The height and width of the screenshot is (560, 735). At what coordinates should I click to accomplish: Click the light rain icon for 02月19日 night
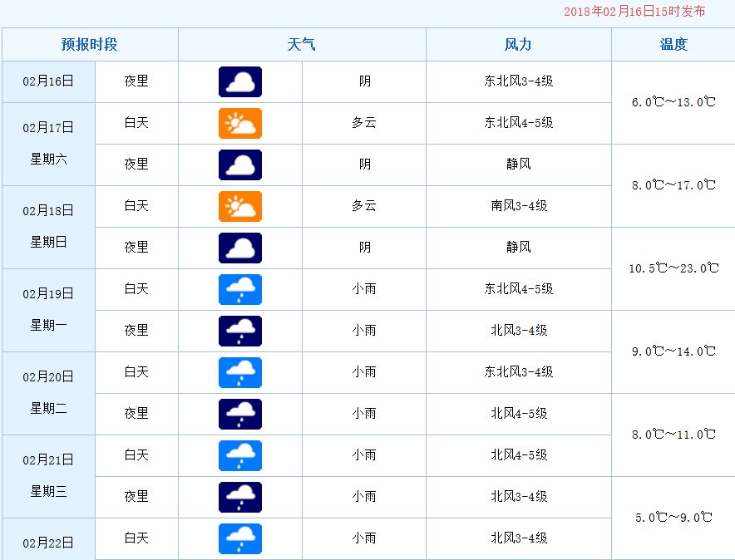240,331
